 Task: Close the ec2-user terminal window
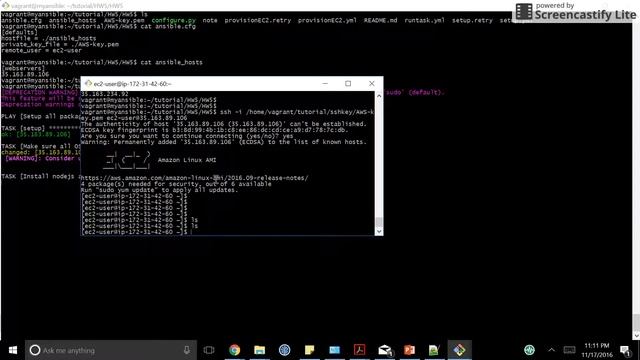coord(371,83)
